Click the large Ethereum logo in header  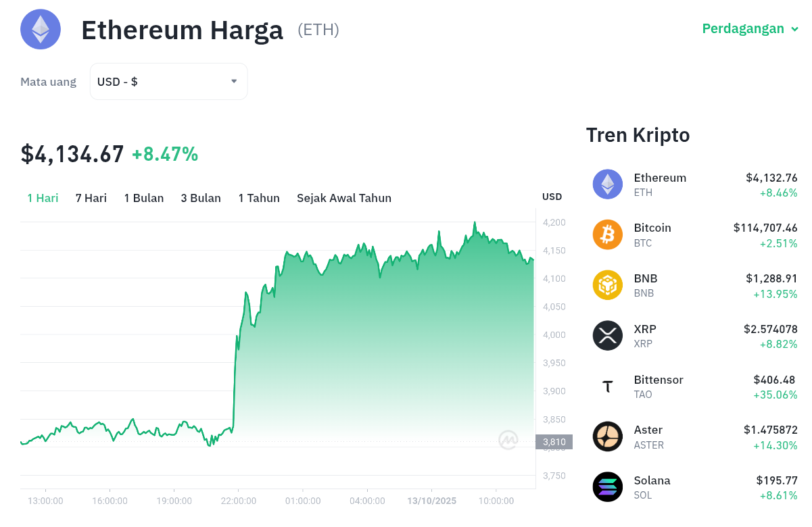[41, 29]
